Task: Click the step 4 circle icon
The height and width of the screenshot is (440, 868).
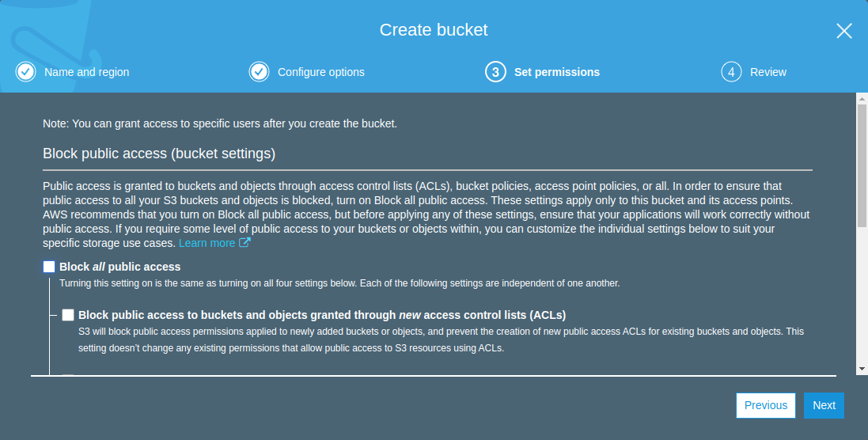Action: tap(731, 72)
